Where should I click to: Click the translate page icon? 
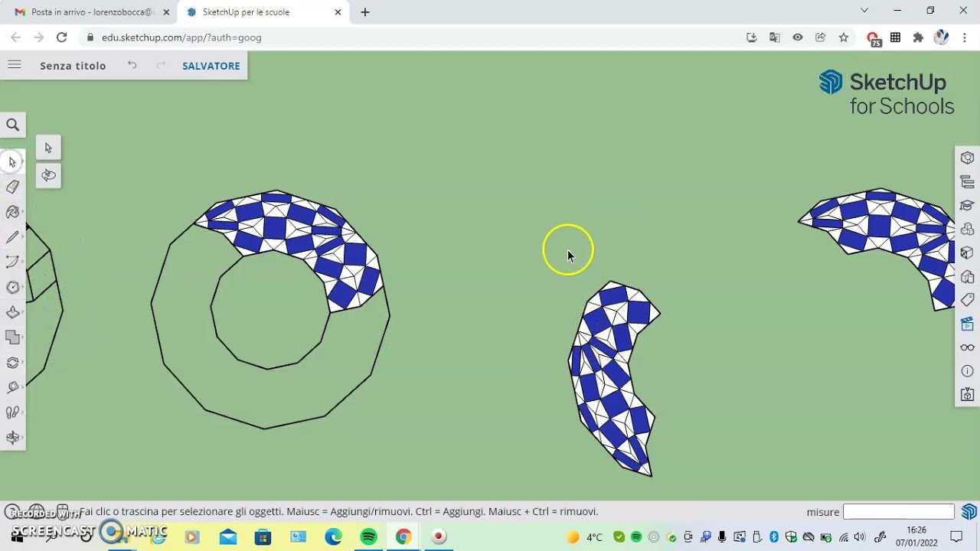click(775, 37)
